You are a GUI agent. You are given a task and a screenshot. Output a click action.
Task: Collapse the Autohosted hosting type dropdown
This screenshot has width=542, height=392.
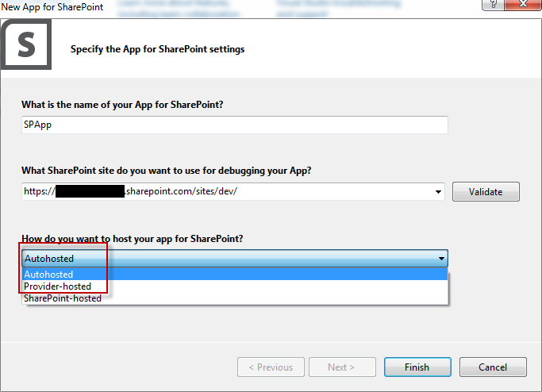[235, 258]
